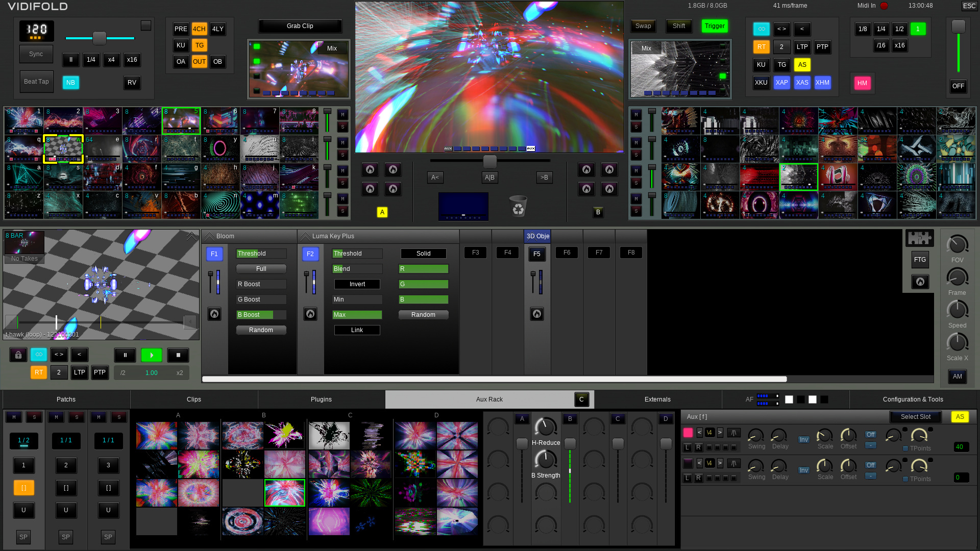Viewport: 980px width, 551px height.
Task: Click the Grab Clip button
Action: (x=300, y=26)
